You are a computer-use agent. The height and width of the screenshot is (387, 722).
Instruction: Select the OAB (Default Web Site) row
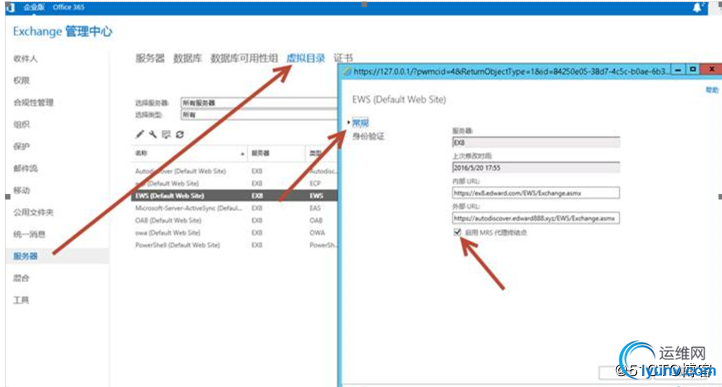point(234,220)
